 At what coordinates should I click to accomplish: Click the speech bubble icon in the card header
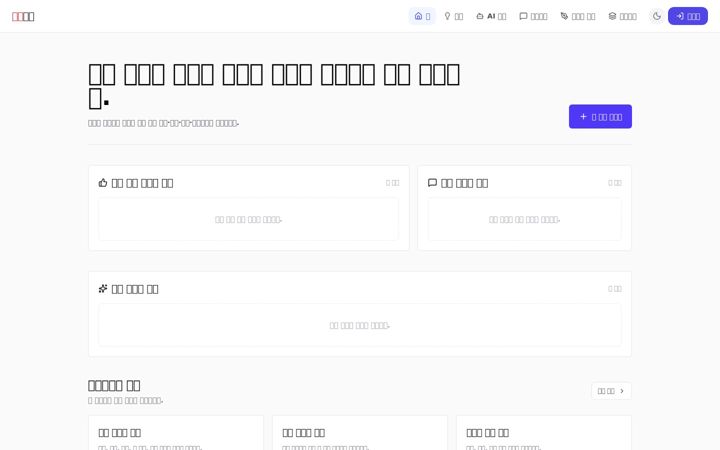pos(432,183)
